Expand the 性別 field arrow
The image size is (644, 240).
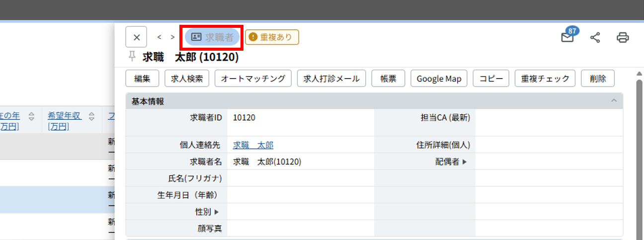pos(216,212)
